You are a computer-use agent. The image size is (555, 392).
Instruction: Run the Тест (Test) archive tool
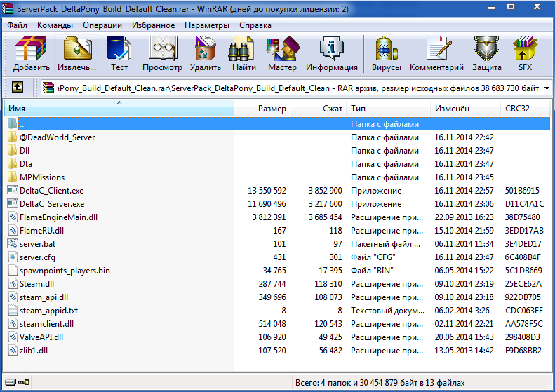tap(119, 55)
